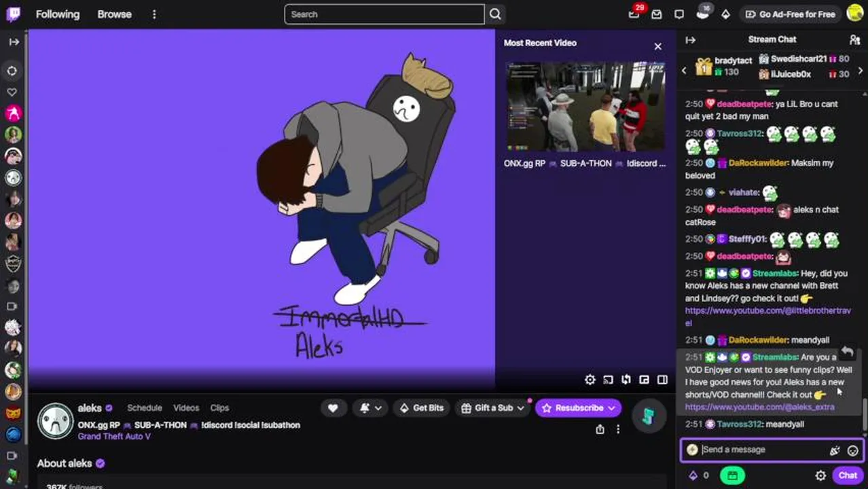Click the Bits diamond icon in top bar
The width and height of the screenshot is (868, 489).
725,14
